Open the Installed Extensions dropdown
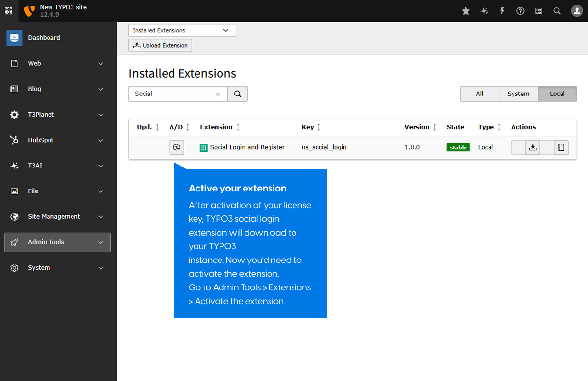 pos(182,30)
